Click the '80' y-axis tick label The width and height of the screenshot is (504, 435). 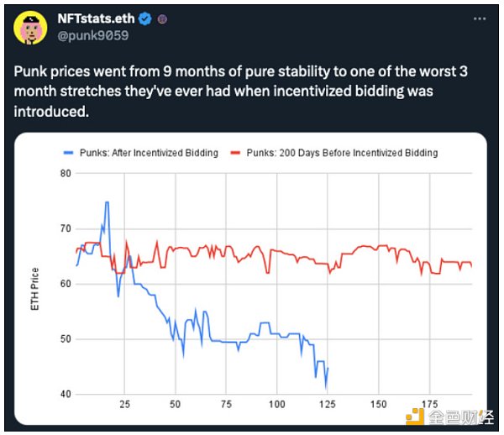(66, 174)
